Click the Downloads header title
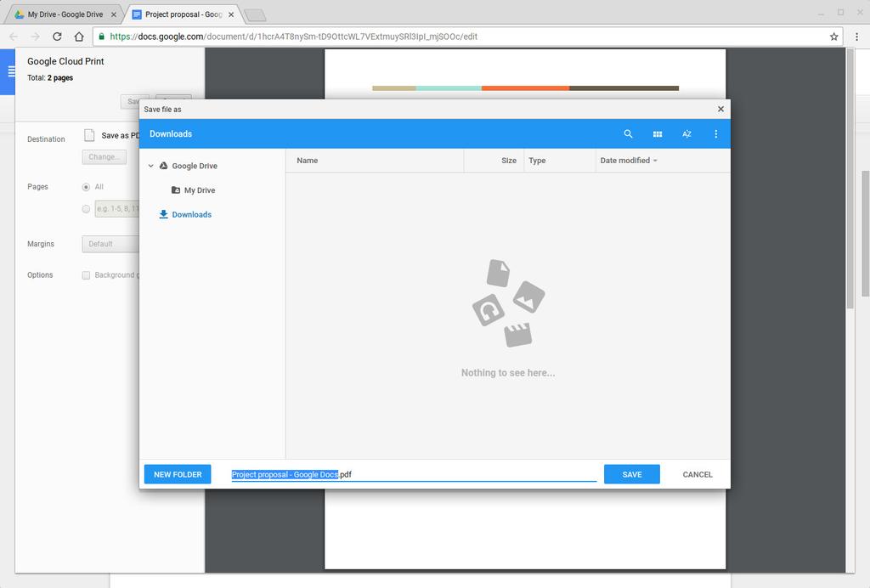This screenshot has width=870, height=588. 170,133
